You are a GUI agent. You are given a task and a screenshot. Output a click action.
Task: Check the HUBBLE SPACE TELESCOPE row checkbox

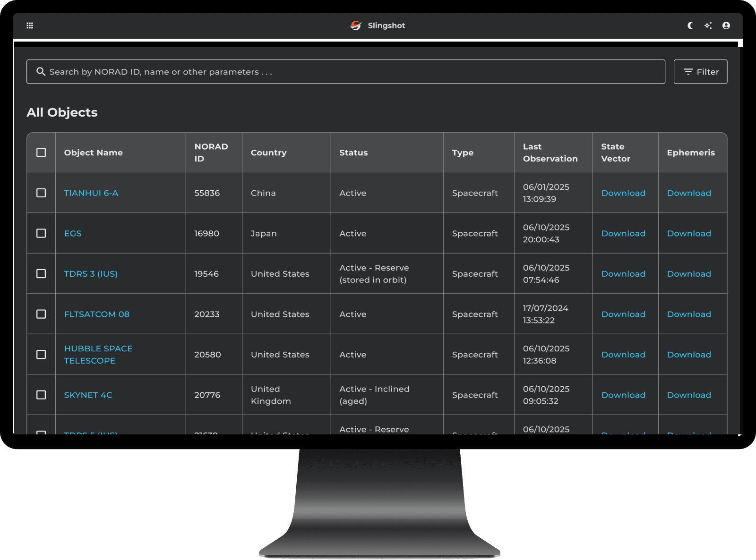click(x=41, y=355)
